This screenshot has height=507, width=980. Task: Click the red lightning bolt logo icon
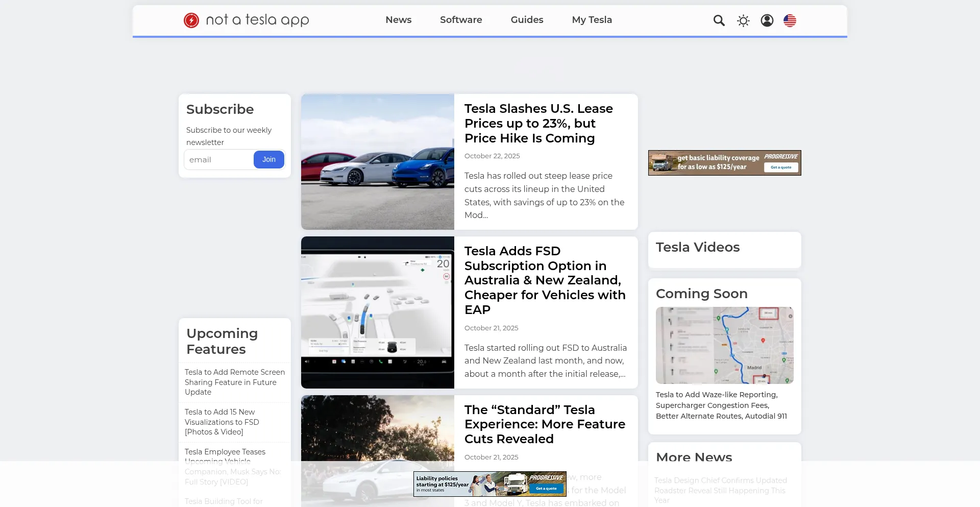click(191, 20)
